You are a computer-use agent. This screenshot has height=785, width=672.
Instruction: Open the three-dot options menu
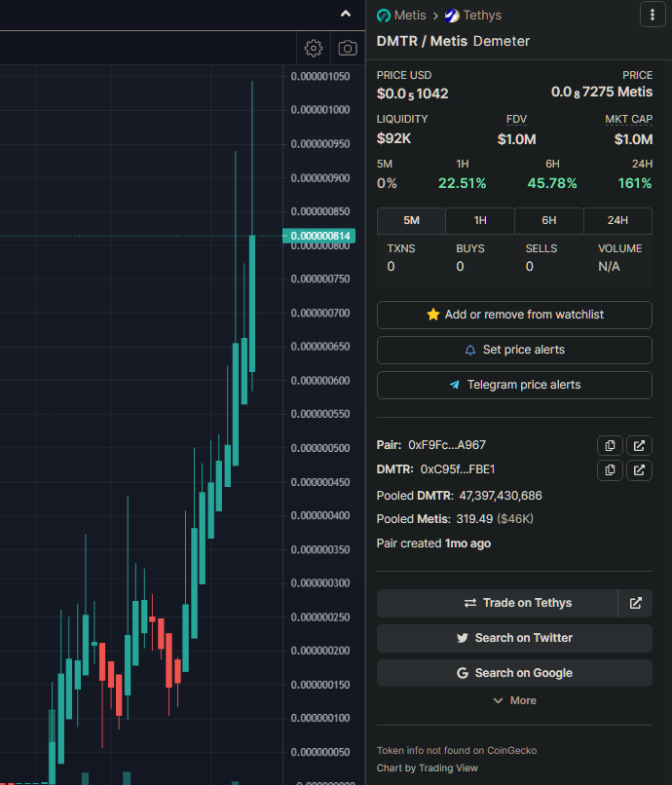point(652,15)
